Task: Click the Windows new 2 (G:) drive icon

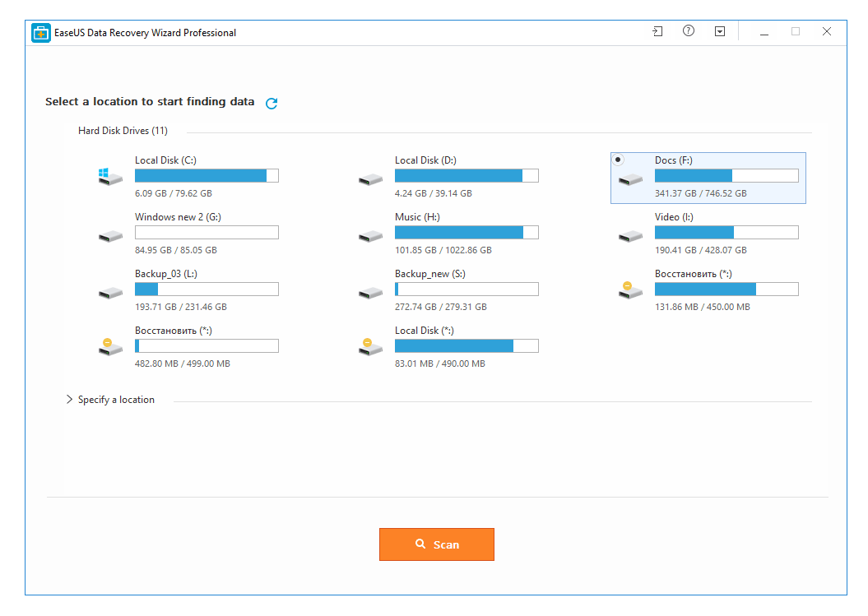Action: 110,237
